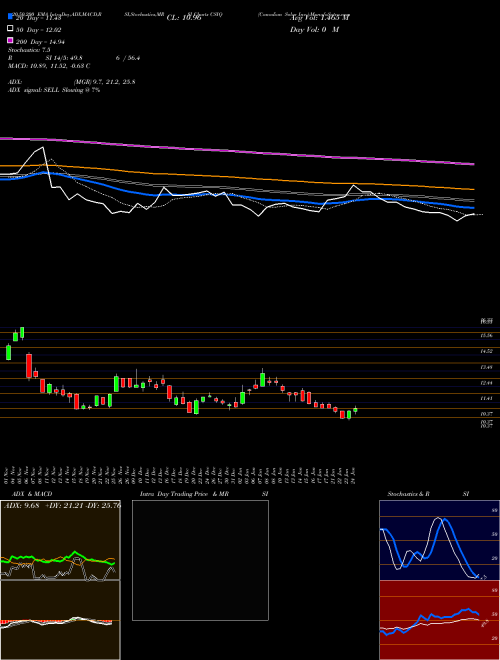The width and height of the screenshot is (500, 660).
Task: Click the 'Avg Vol: 1.465 M' label
Action: (x=319, y=18)
